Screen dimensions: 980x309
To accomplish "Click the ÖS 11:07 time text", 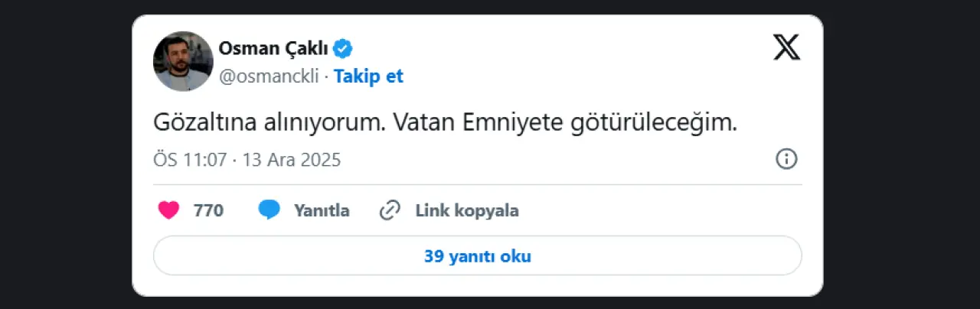I will pos(191,160).
